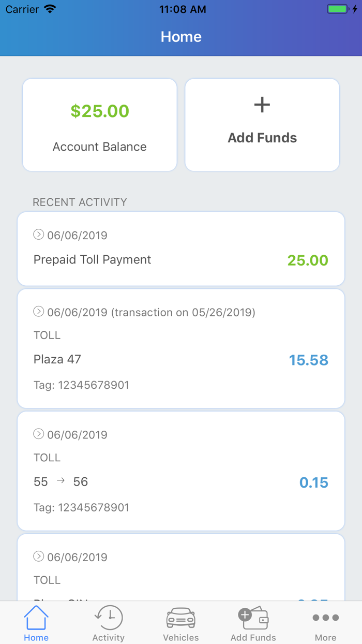Tap the Home title in navigation bar
The image size is (362, 644).
click(180, 36)
